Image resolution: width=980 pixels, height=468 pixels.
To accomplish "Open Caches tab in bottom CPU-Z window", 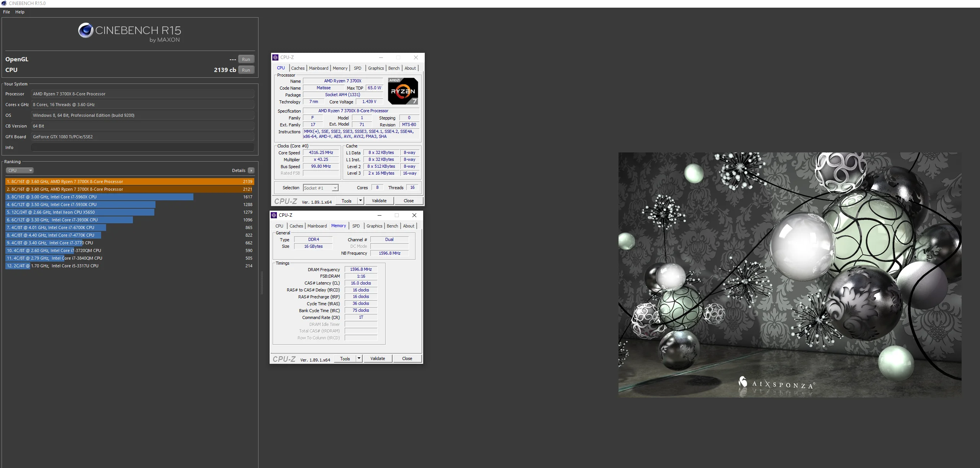I will (x=296, y=226).
